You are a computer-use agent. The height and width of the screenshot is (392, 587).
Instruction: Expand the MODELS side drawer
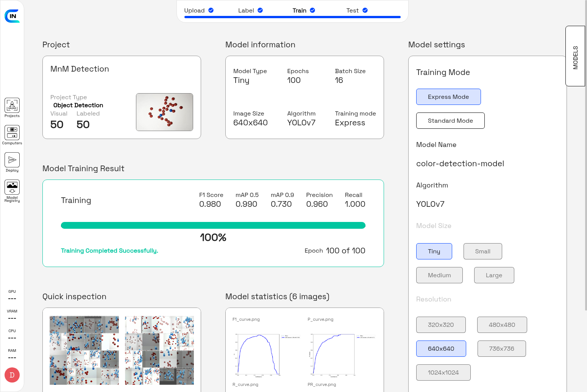click(x=575, y=56)
